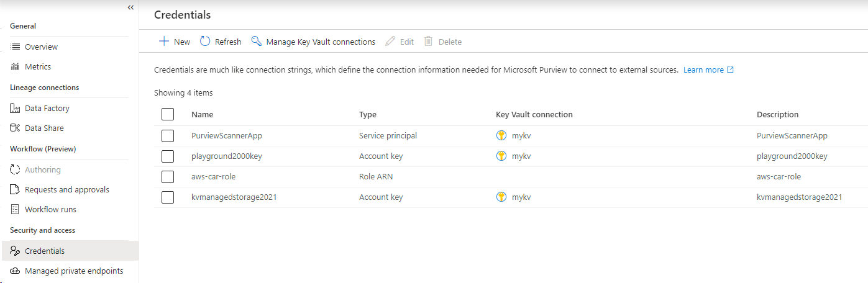The height and width of the screenshot is (283, 868).
Task: Click the aws-car-role description cell
Action: (x=779, y=176)
